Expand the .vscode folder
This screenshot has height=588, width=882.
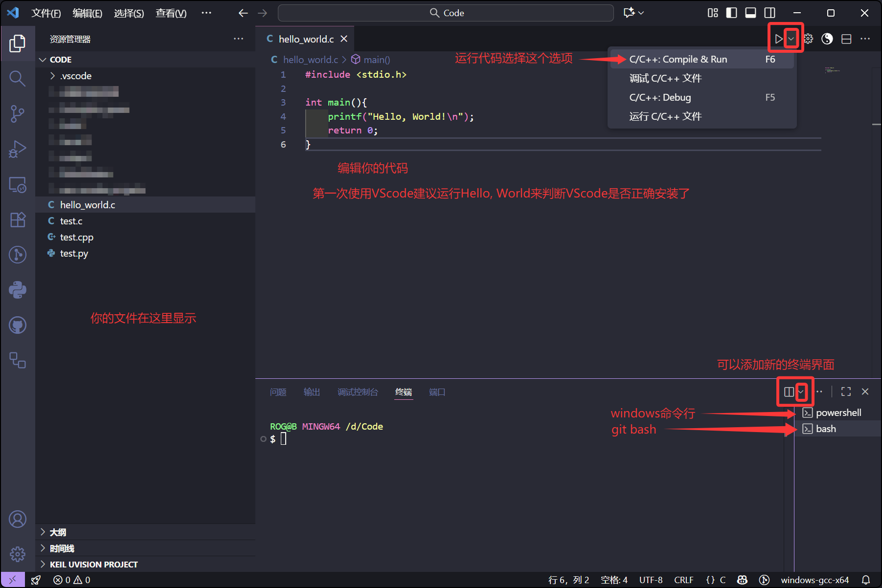point(76,76)
